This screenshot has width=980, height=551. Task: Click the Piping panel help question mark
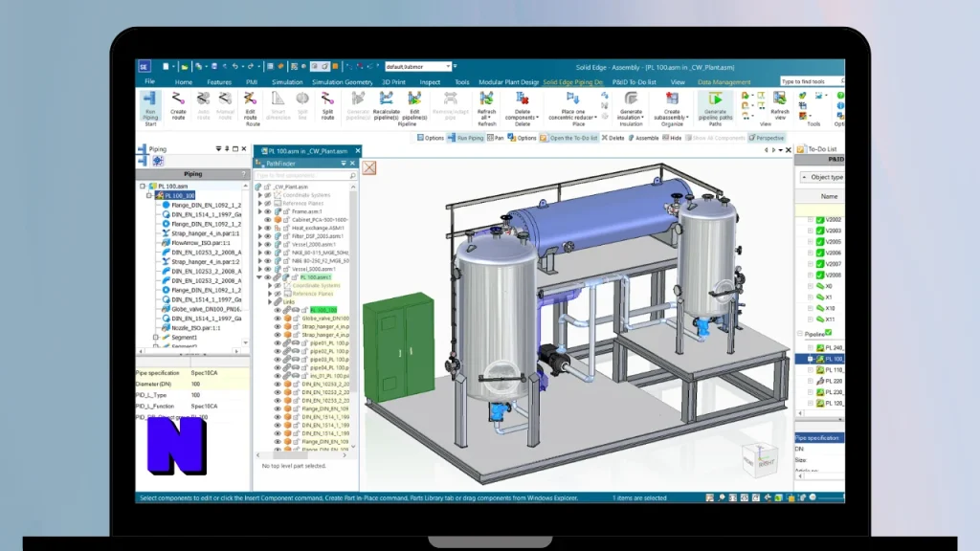(244, 174)
